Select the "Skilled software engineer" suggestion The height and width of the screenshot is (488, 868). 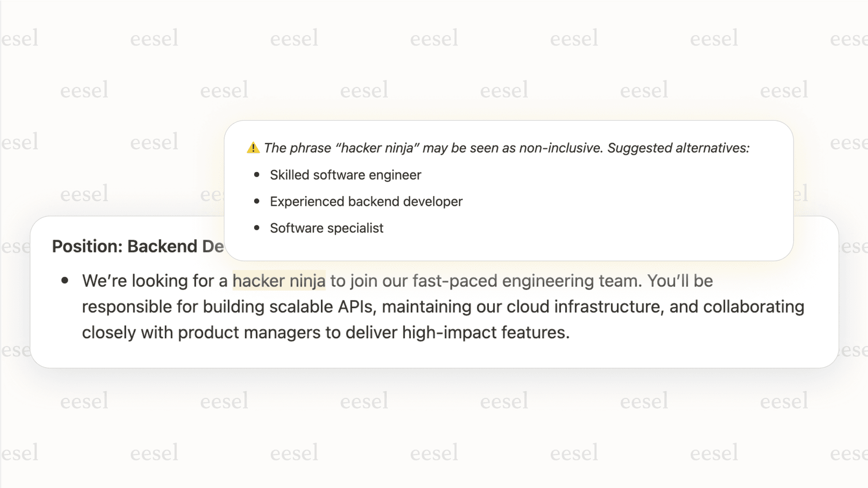coord(345,175)
